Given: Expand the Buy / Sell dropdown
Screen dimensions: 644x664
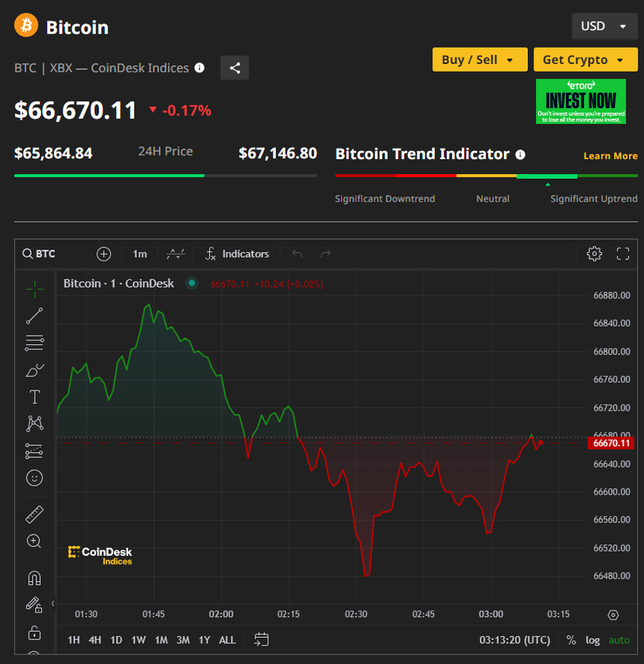Looking at the screenshot, I should 479,60.
